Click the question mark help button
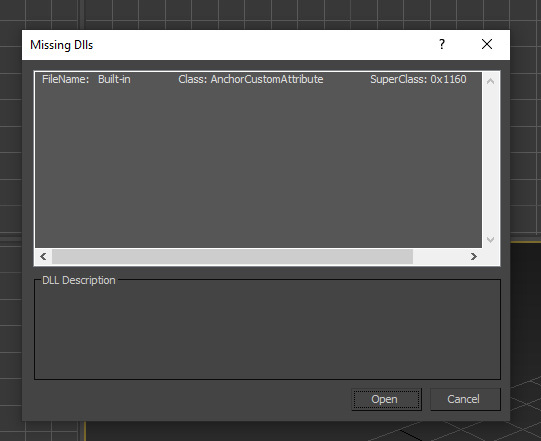The image size is (541, 441). [x=442, y=45]
